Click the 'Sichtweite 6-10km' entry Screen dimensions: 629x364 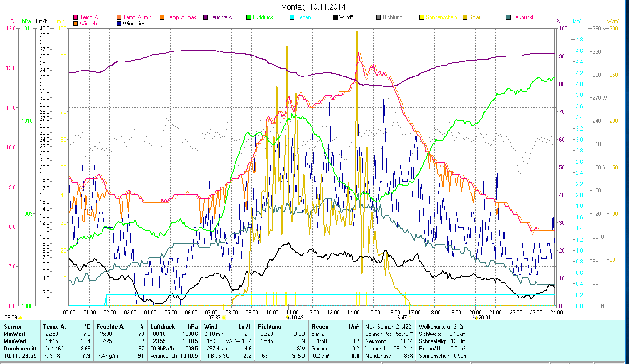pyautogui.click(x=442, y=334)
